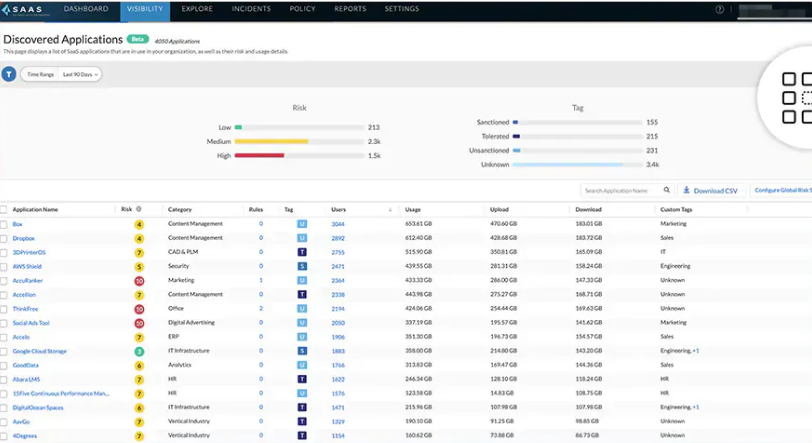Open the INCIDENTS tab

pyautogui.click(x=251, y=9)
